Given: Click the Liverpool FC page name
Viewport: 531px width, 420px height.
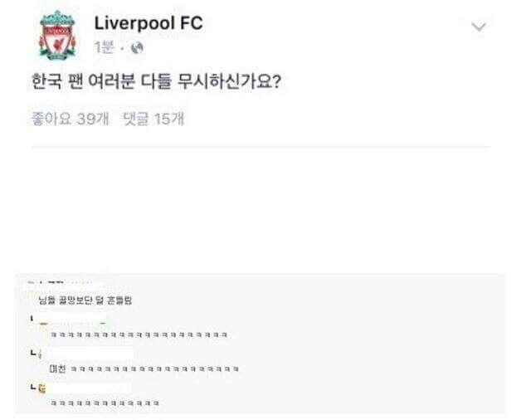Looking at the screenshot, I should point(149,23).
